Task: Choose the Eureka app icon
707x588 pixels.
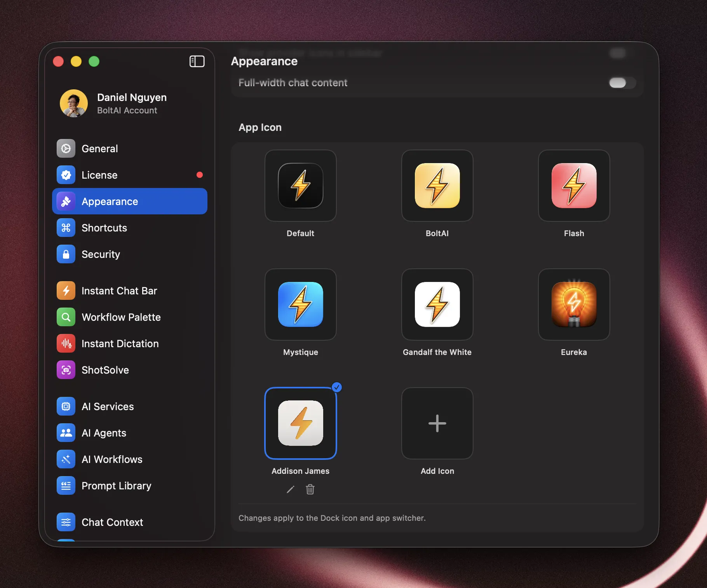Action: pos(574,305)
